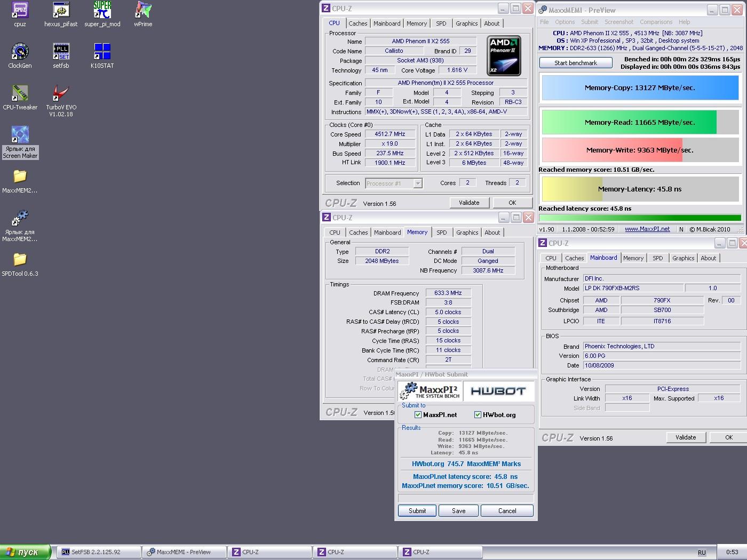Open the File menu in MaxxMEMI
The height and width of the screenshot is (560, 747).
click(x=544, y=22)
